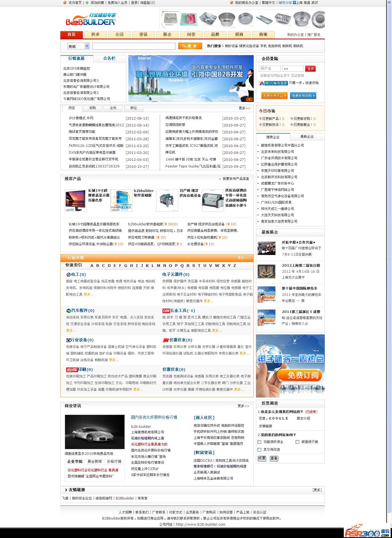
Task: Open the 供求 navigation tab
Action: tap(95, 35)
